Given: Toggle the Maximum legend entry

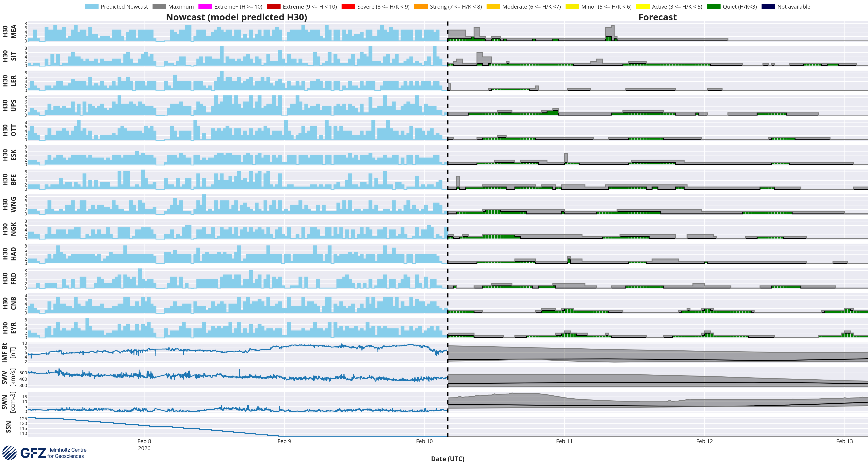Looking at the screenshot, I should (x=181, y=7).
